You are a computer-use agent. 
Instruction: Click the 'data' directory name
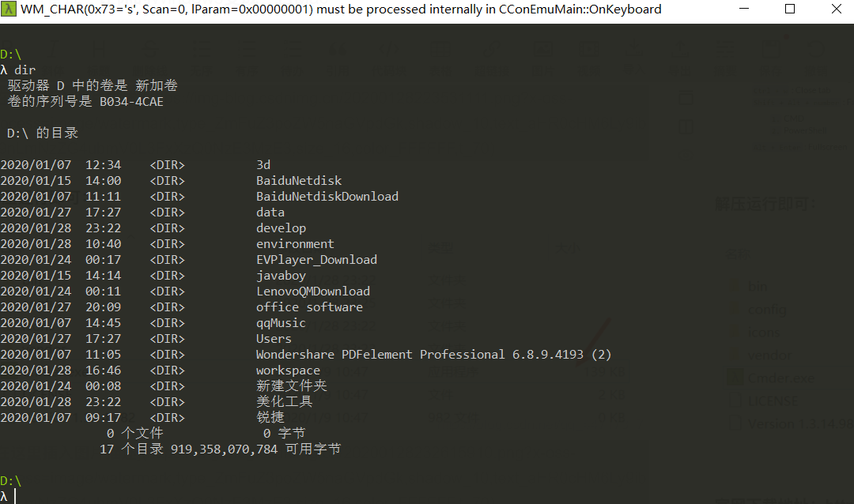click(x=270, y=212)
